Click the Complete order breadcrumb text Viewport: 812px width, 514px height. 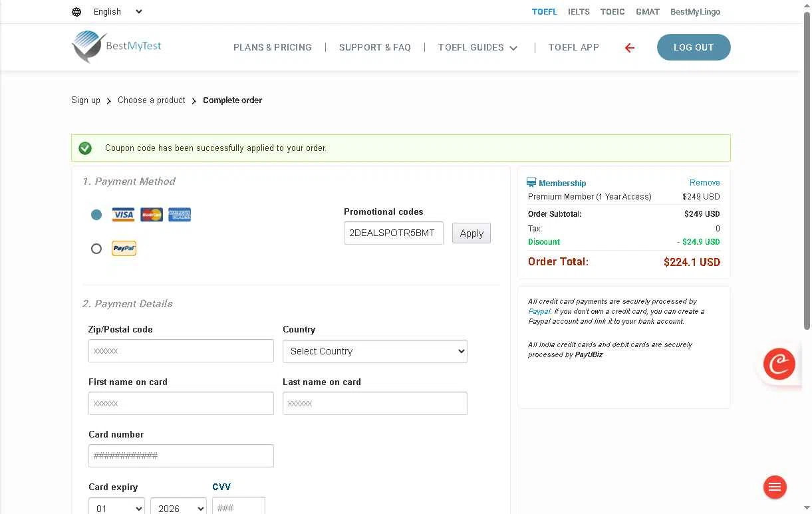pos(233,100)
